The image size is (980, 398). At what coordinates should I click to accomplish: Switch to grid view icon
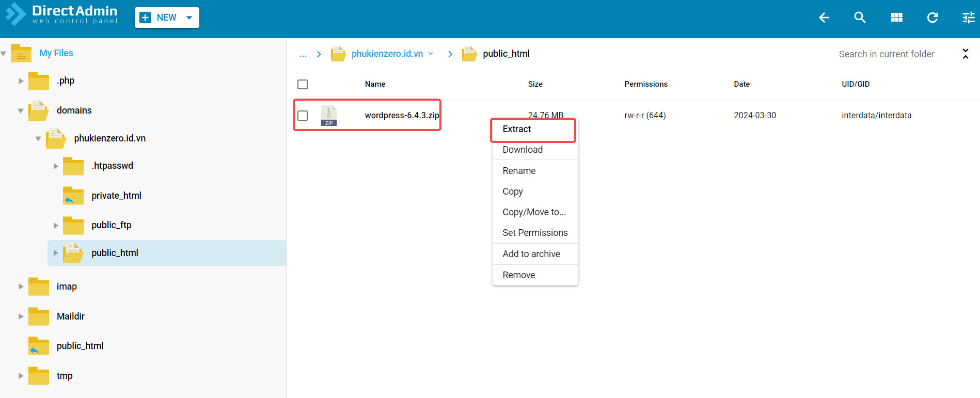tap(897, 18)
